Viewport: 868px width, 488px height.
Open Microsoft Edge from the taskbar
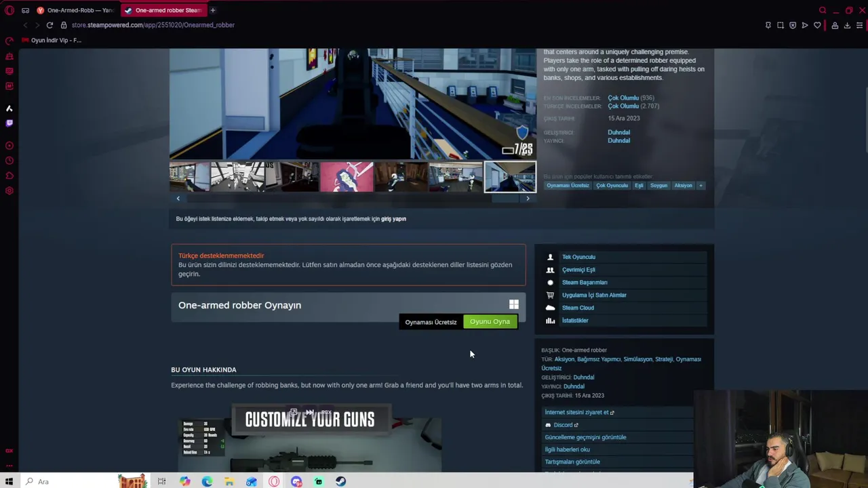pyautogui.click(x=207, y=481)
